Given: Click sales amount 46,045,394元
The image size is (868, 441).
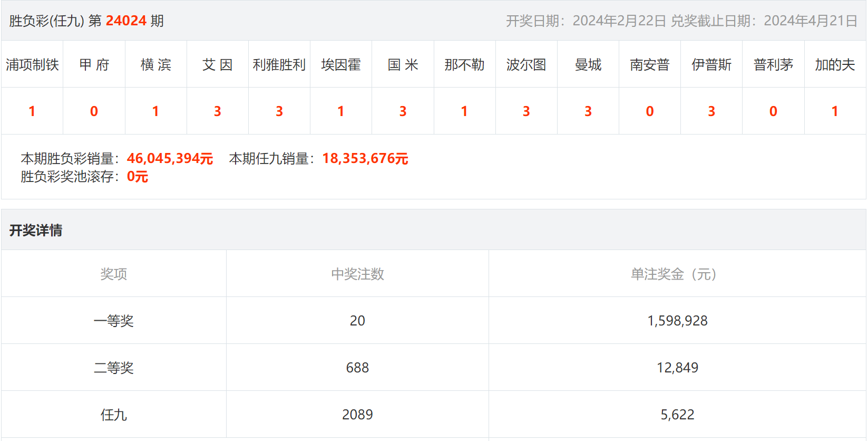Looking at the screenshot, I should 170,158.
